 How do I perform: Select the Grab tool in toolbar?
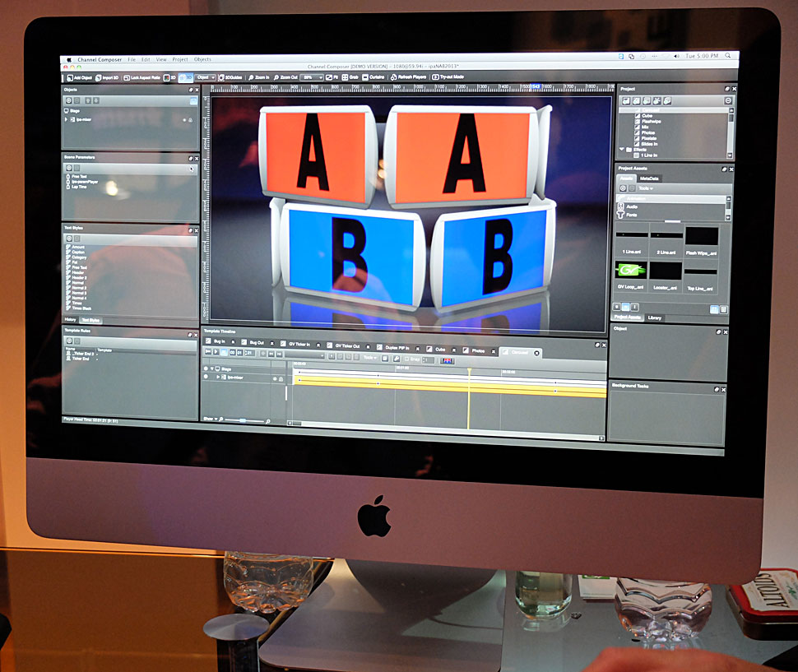coord(344,77)
